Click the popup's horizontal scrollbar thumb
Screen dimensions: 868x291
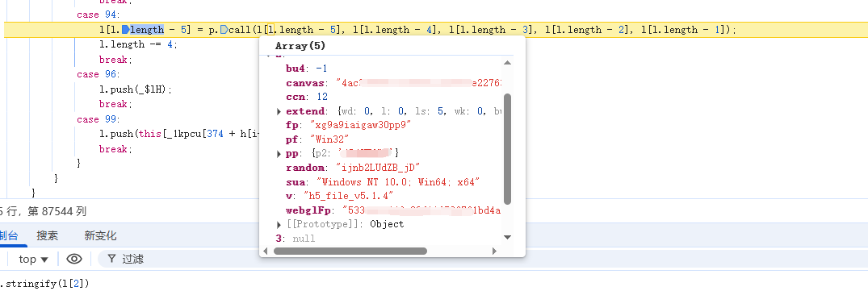click(350, 252)
